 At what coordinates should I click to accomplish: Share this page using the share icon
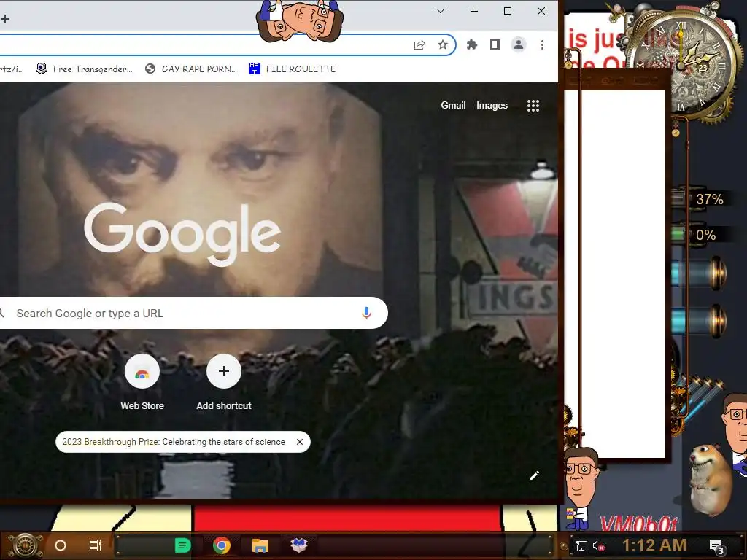419,44
